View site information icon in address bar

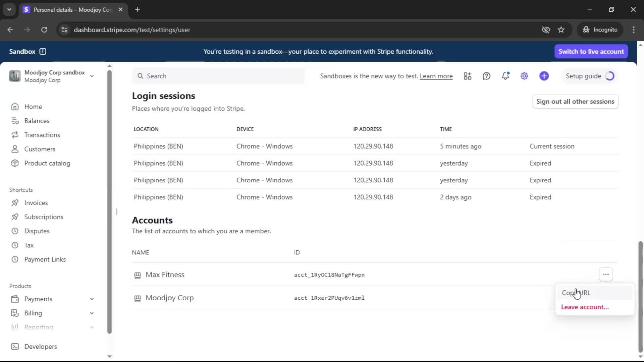click(x=64, y=30)
